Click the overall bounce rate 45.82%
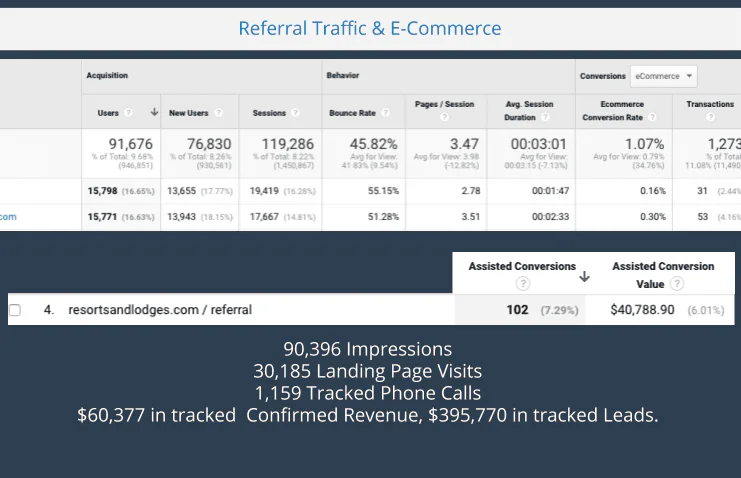 (373, 144)
